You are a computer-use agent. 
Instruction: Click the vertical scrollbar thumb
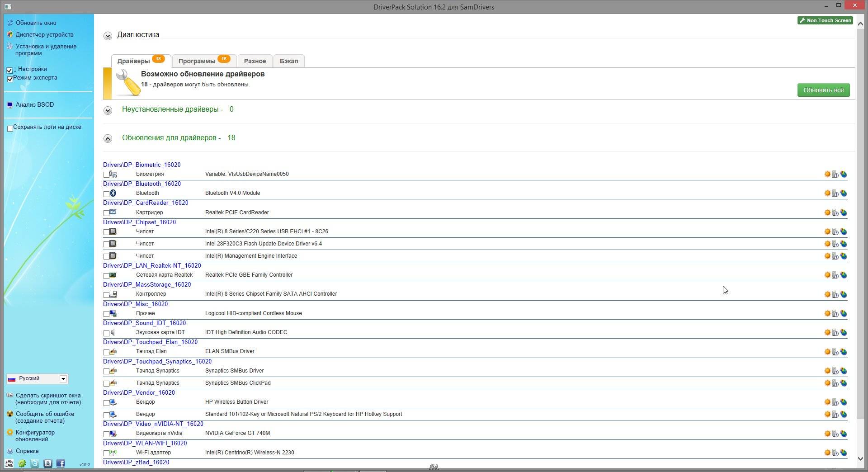tap(861, 224)
